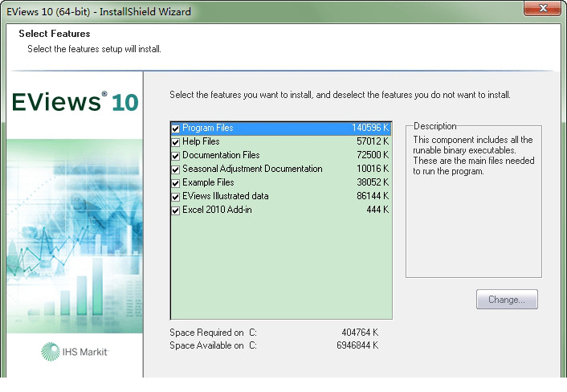Toggle the Example Files checkbox

176,183
